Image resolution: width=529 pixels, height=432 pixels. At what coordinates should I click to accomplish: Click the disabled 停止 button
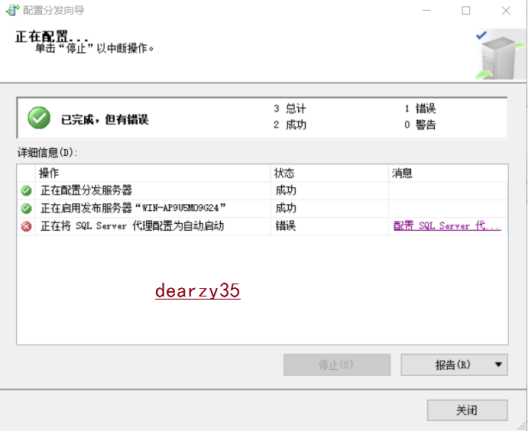point(337,364)
